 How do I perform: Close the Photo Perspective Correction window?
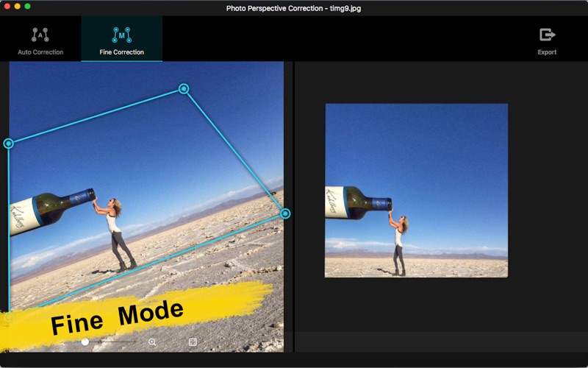(x=7, y=7)
